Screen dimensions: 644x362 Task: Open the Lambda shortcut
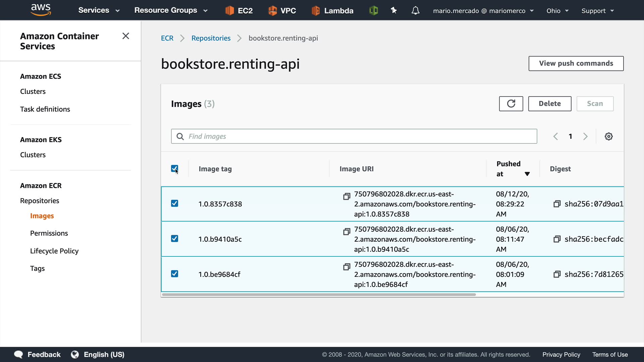click(332, 11)
